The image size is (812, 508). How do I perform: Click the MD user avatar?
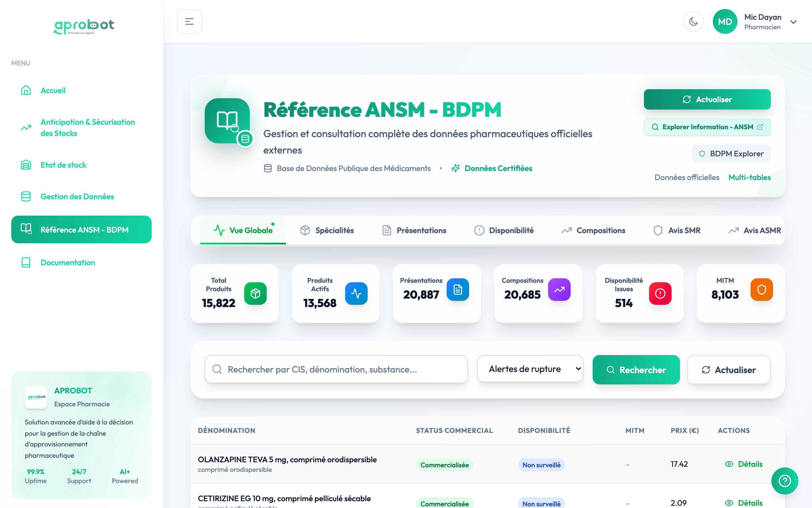tap(725, 21)
